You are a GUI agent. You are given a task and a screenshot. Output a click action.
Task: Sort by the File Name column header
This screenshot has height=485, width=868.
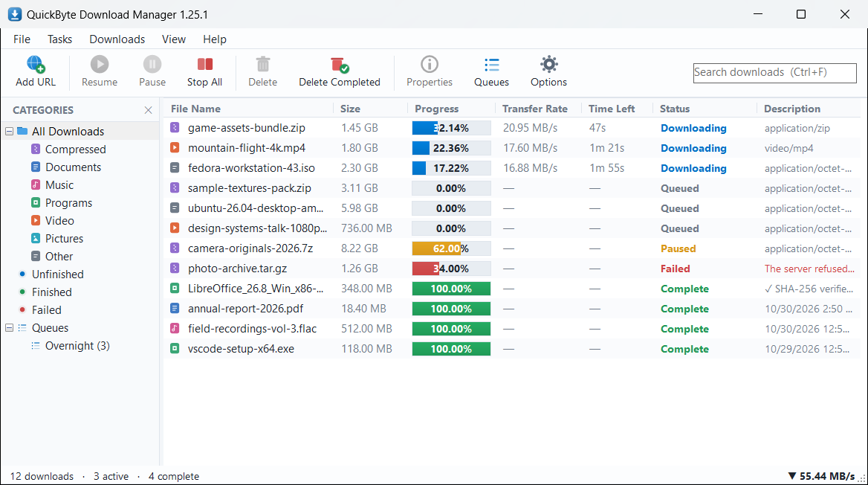click(x=248, y=109)
